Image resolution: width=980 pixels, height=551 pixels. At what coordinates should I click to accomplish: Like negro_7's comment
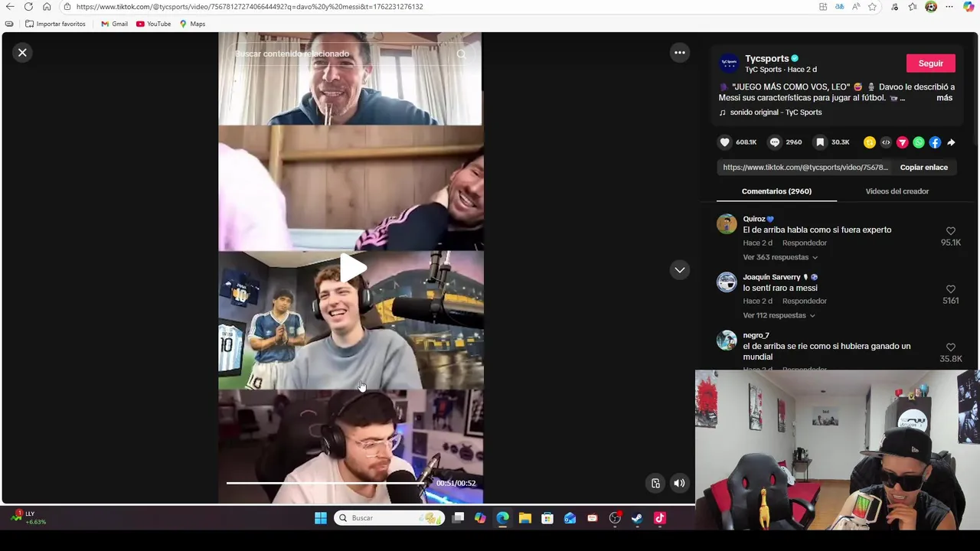[x=950, y=347]
